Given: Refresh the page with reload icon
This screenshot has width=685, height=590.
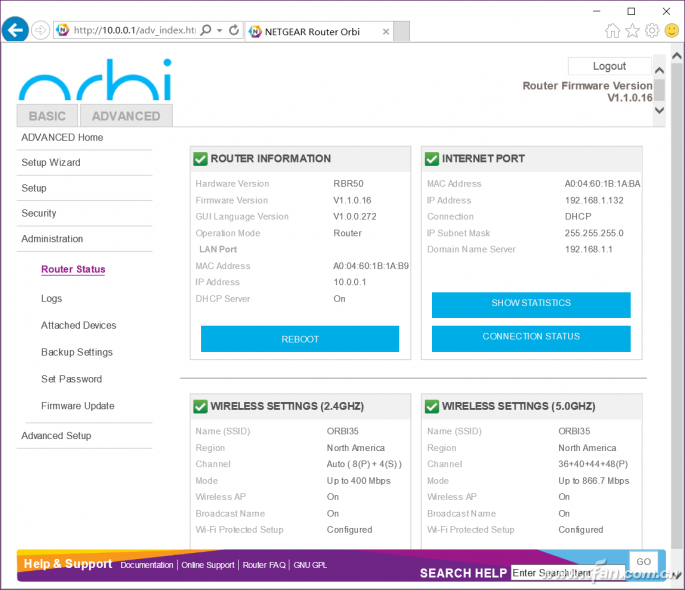Looking at the screenshot, I should point(234,30).
